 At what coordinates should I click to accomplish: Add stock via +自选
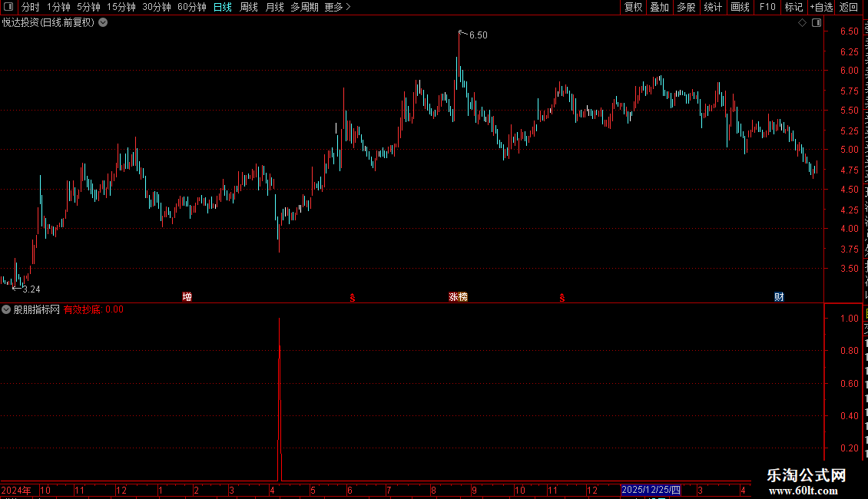click(821, 7)
